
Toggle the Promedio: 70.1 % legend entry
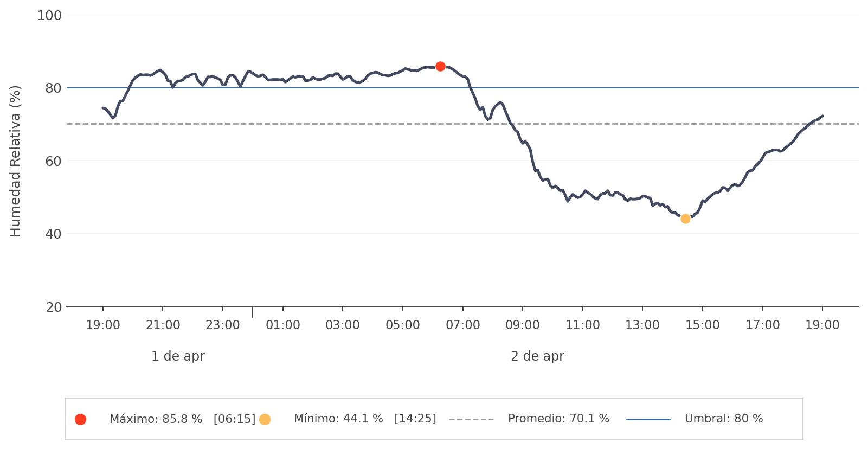pyautogui.click(x=558, y=419)
